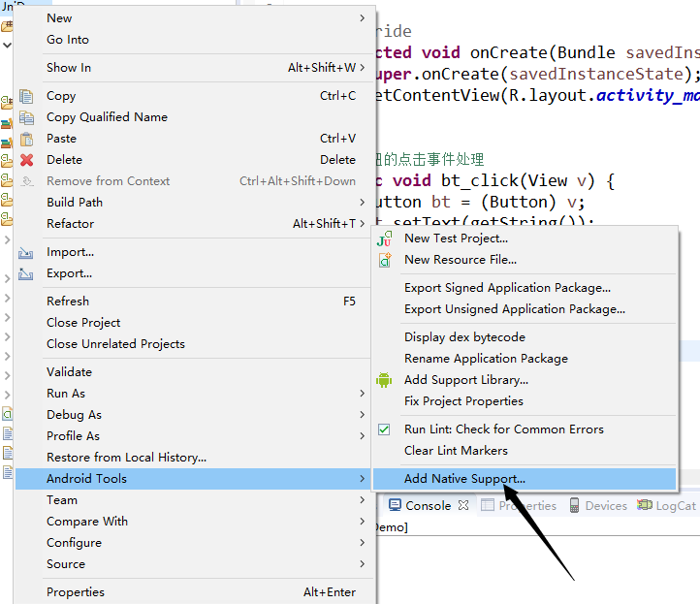This screenshot has height=604, width=700.
Task: Click the Import icon
Action: click(27, 252)
